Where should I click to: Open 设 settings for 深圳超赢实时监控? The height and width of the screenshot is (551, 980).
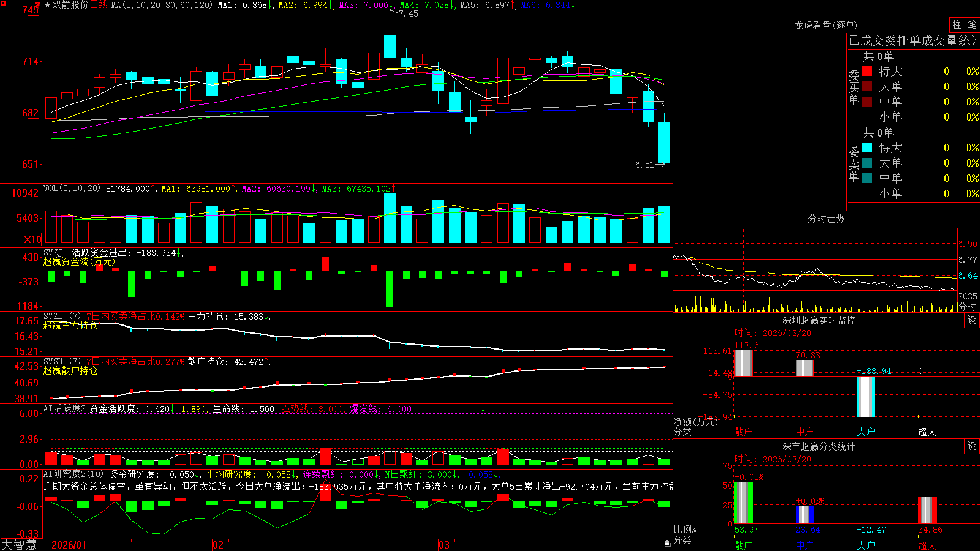(972, 320)
